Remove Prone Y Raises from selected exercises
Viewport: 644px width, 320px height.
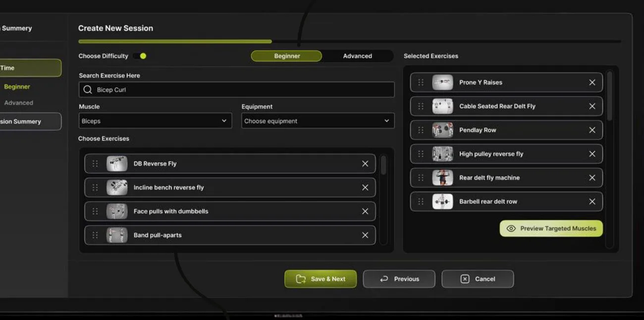click(592, 82)
